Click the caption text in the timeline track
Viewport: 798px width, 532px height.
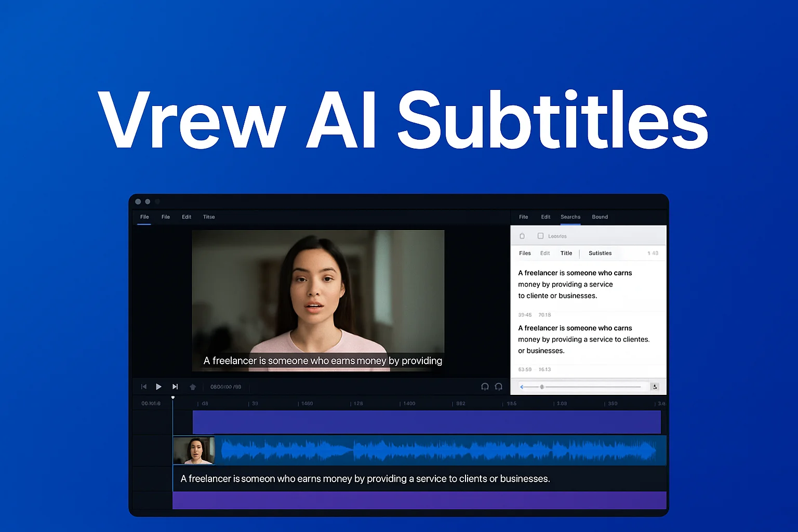365,479
